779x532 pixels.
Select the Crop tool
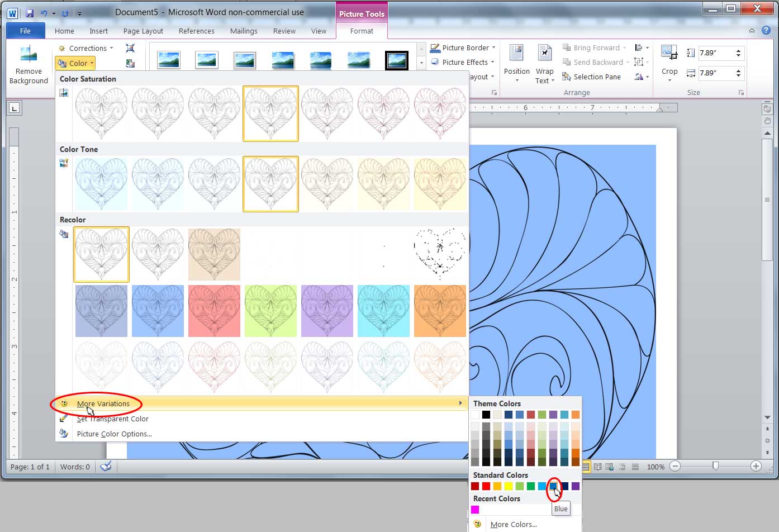pyautogui.click(x=669, y=63)
